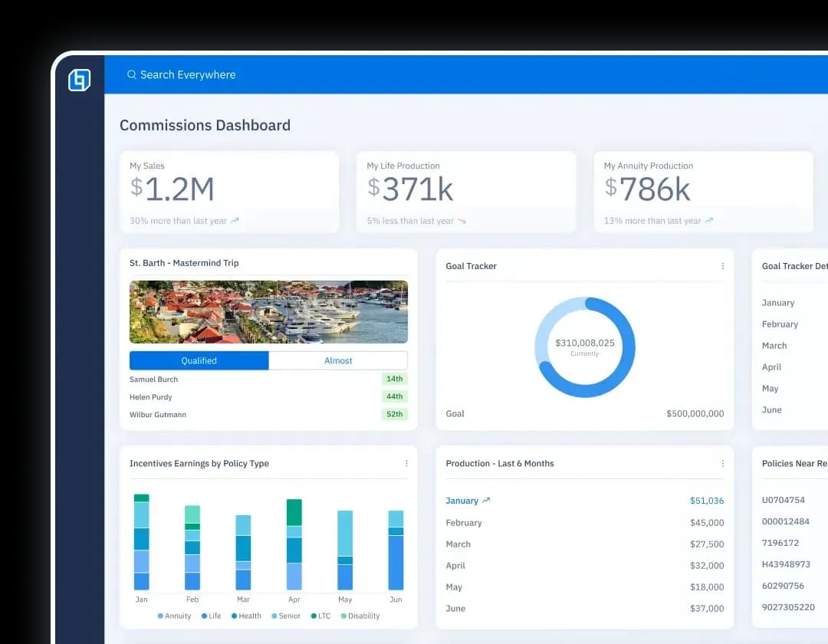Click the LTC legend dot icon
828x644 pixels.
coord(313,616)
